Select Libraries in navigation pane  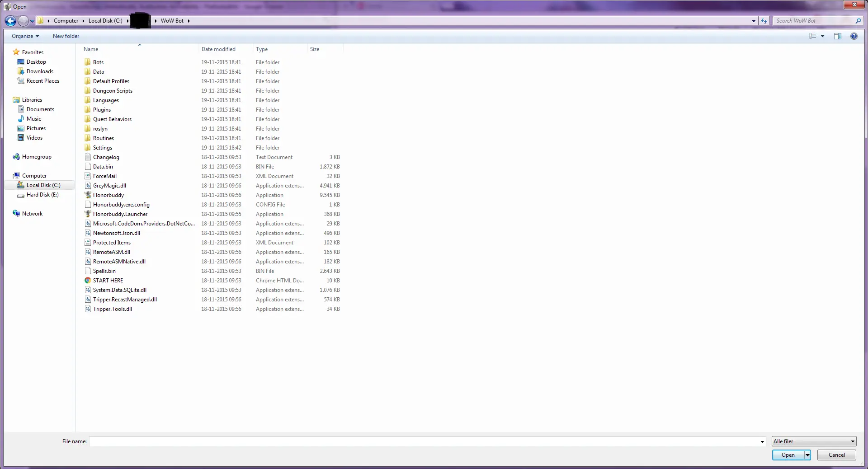pos(32,100)
